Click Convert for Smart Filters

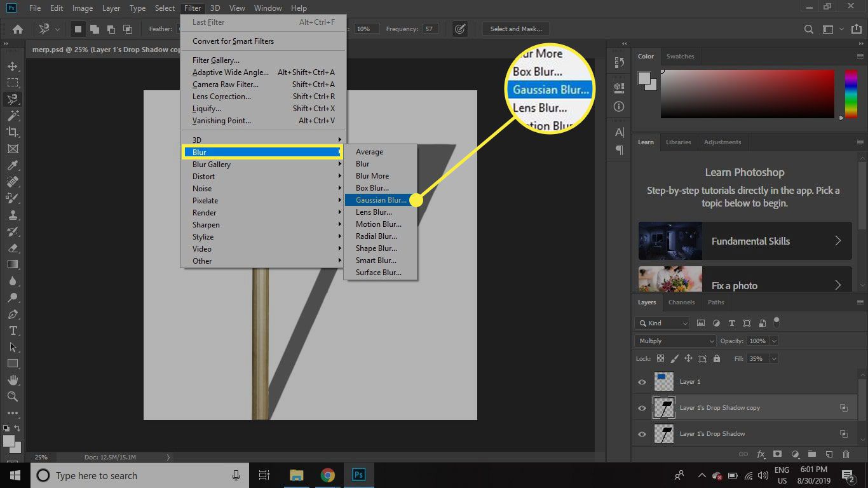[263, 41]
